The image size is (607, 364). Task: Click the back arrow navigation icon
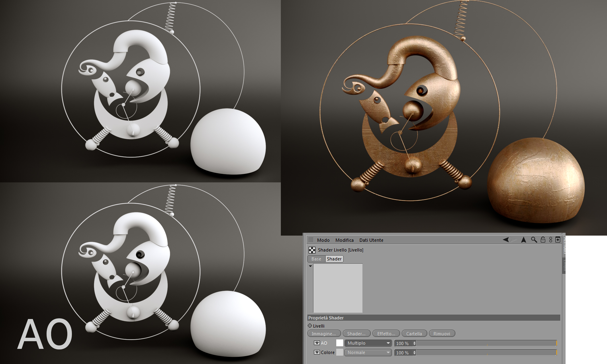505,240
